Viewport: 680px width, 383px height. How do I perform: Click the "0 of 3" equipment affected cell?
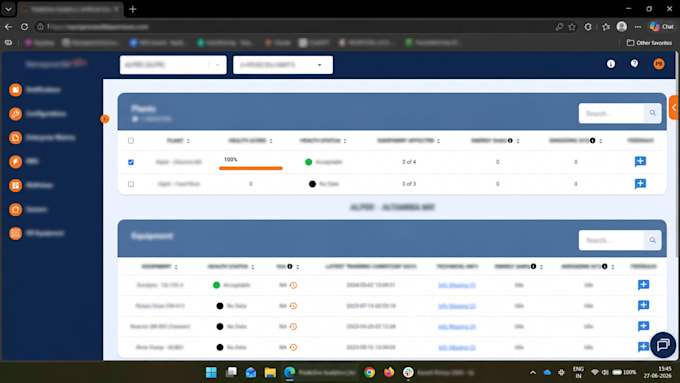(x=409, y=184)
